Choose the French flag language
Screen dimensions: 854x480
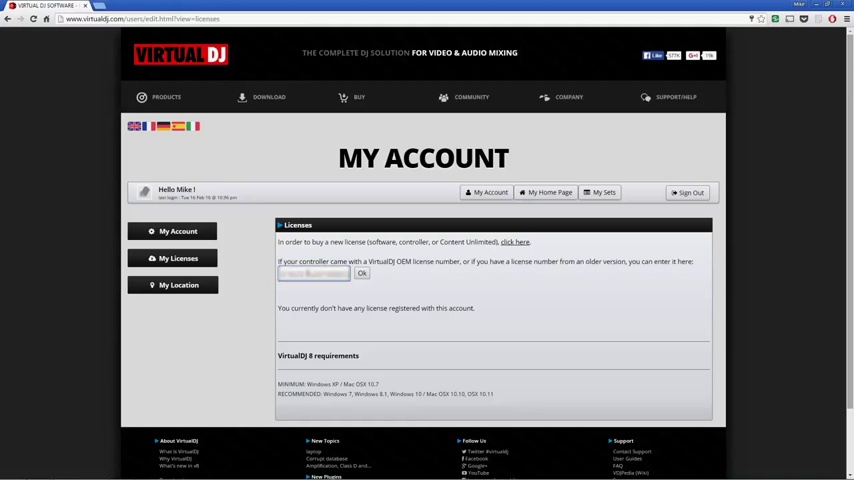(x=149, y=126)
